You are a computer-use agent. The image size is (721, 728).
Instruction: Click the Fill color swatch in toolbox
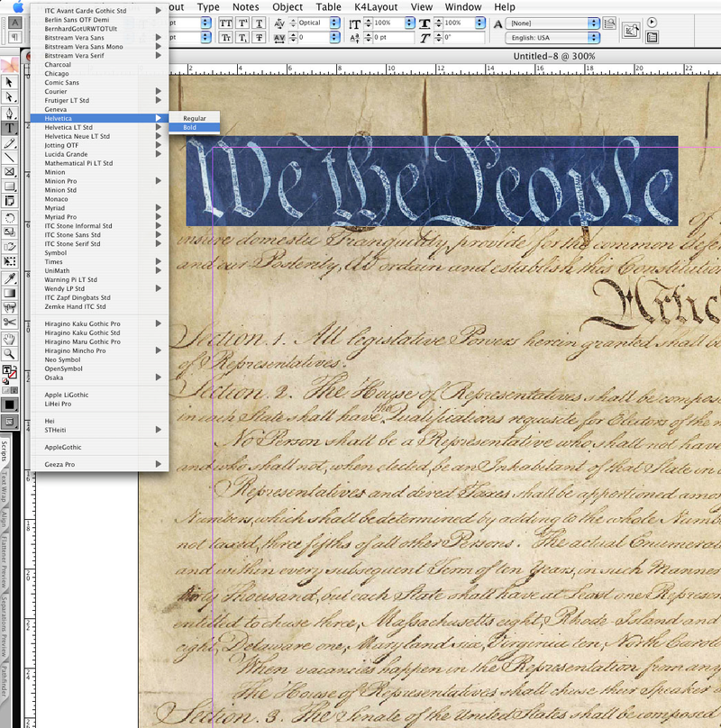(6, 370)
